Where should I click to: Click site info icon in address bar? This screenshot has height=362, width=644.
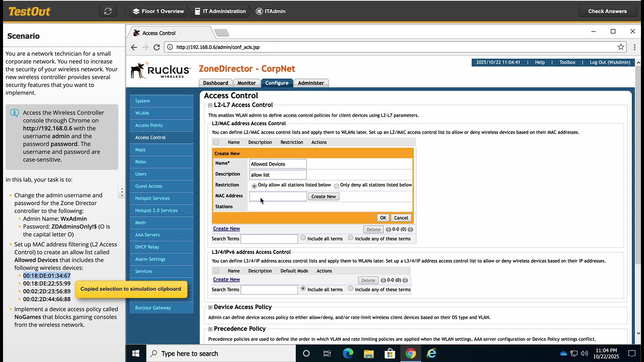(170, 47)
